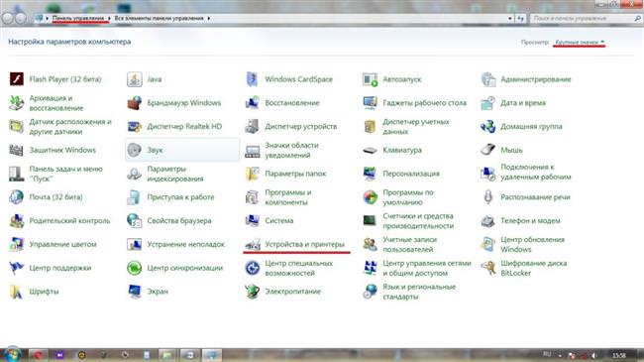This screenshot has width=644, height=362.
Task: Open the Мышь icon
Action: click(x=487, y=150)
